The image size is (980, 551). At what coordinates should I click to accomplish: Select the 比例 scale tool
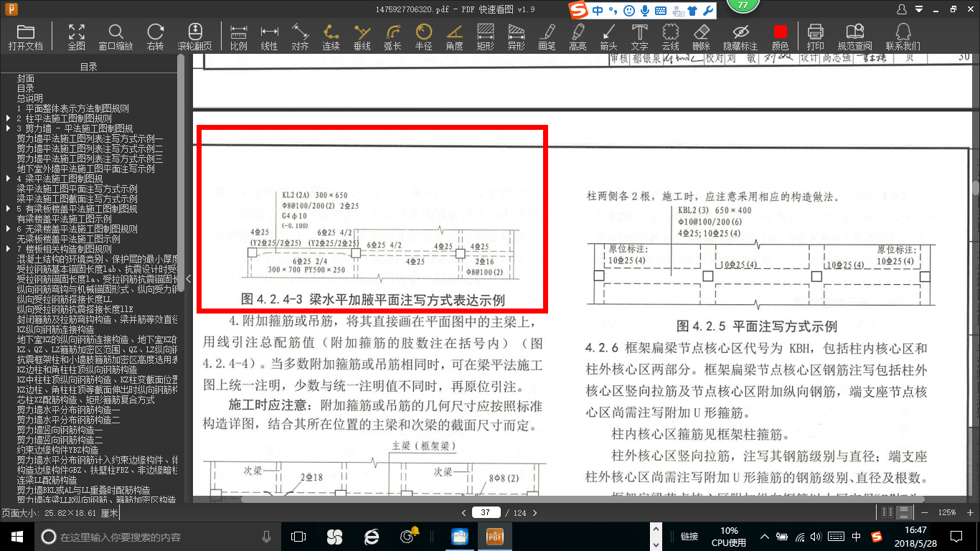click(x=239, y=37)
